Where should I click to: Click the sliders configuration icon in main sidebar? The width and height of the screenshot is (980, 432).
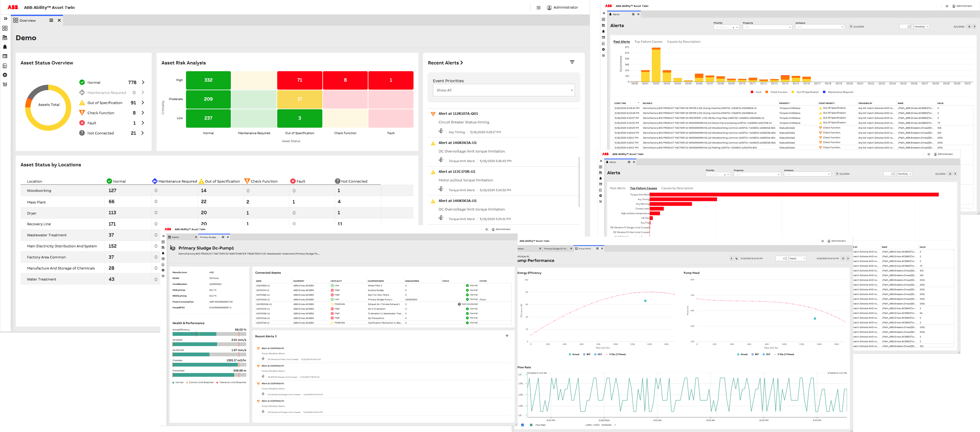(x=5, y=84)
